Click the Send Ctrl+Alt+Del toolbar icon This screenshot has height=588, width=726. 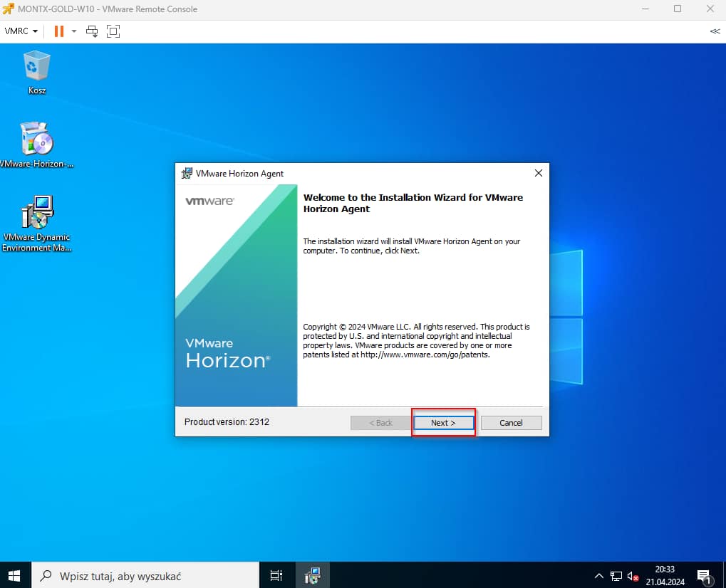pos(92,31)
